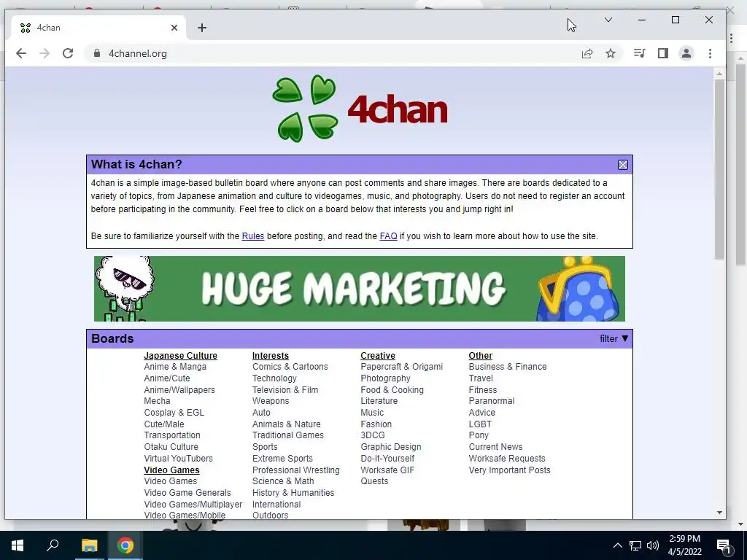747x560 pixels.
Task: Open the Anime & Manga board
Action: (175, 367)
